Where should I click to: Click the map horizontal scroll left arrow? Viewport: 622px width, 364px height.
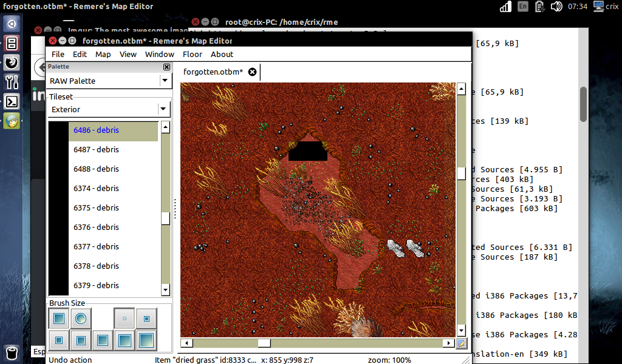(x=186, y=343)
